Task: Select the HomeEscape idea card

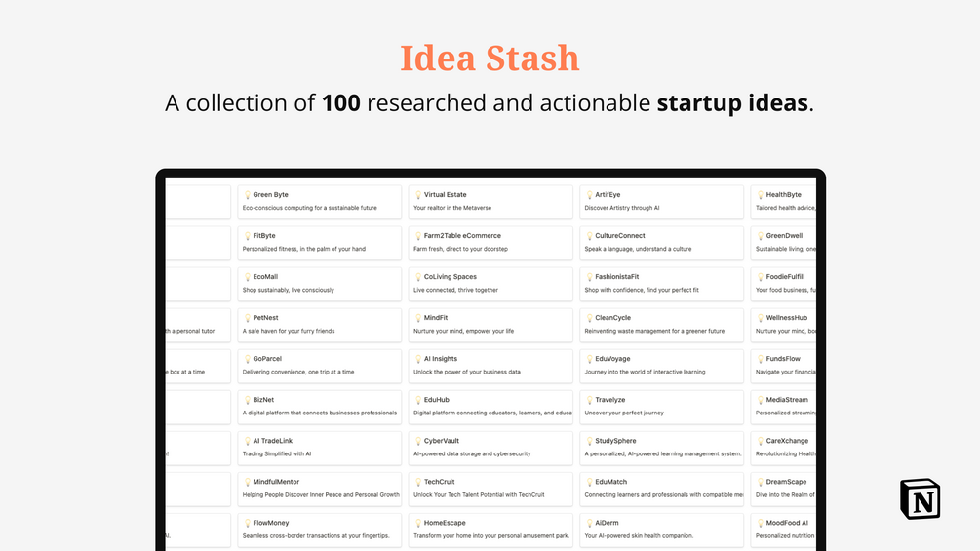Action: pyautogui.click(x=490, y=530)
